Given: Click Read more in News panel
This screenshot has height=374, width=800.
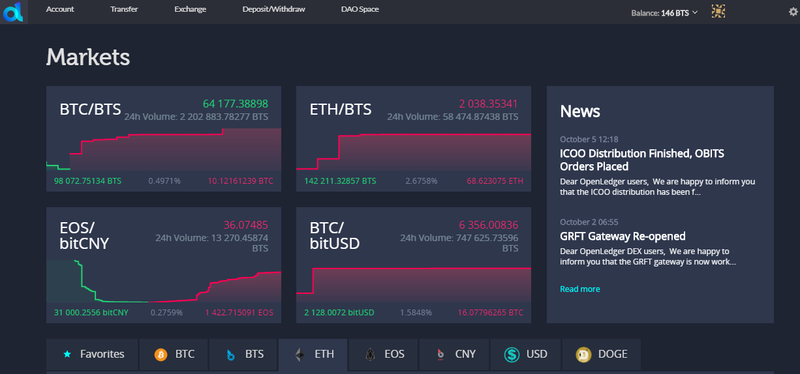Looking at the screenshot, I should pyautogui.click(x=580, y=289).
